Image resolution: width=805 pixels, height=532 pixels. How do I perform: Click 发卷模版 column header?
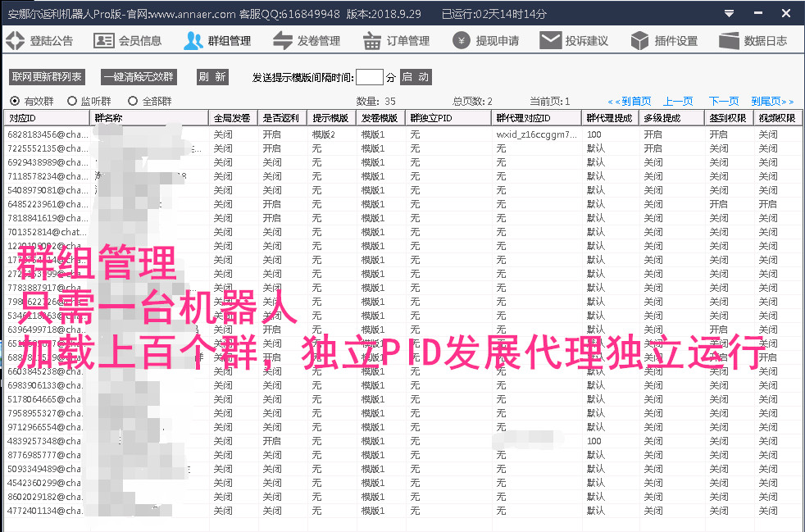coord(381,118)
